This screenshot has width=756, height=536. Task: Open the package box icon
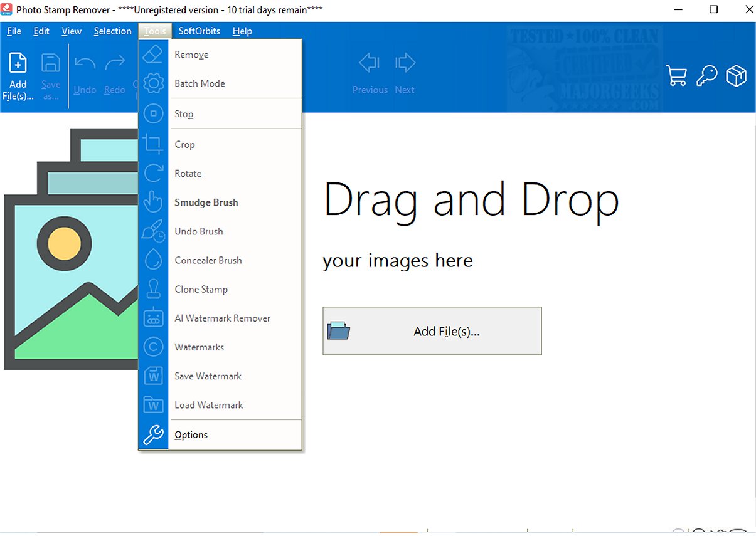[x=736, y=75]
